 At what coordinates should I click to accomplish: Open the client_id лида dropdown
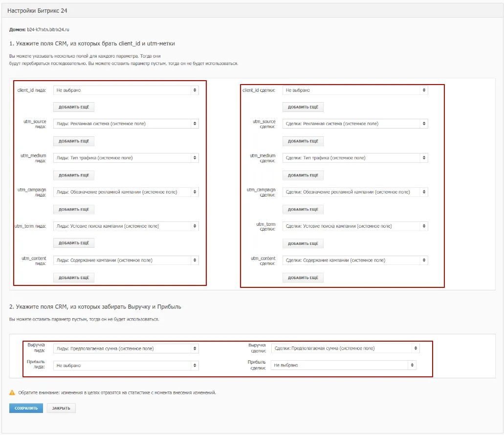click(126, 90)
